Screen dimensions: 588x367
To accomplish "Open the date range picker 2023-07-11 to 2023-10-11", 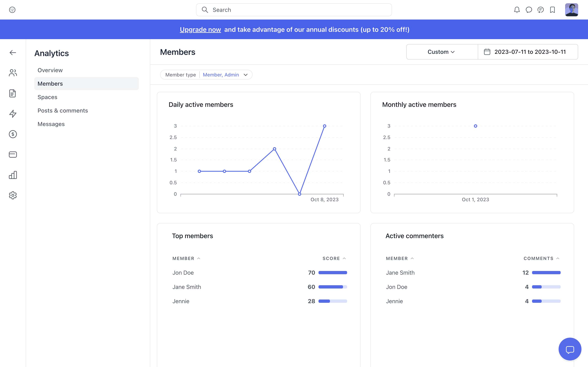I will pos(528,52).
